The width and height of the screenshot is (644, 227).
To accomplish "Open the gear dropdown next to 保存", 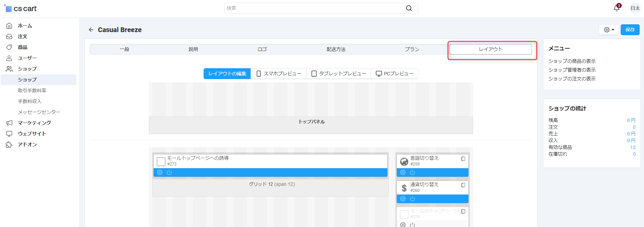I will 609,30.
